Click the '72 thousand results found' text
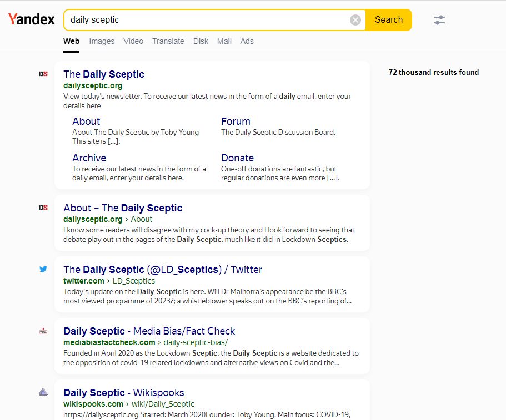Image resolution: width=506 pixels, height=420 pixels. [434, 73]
